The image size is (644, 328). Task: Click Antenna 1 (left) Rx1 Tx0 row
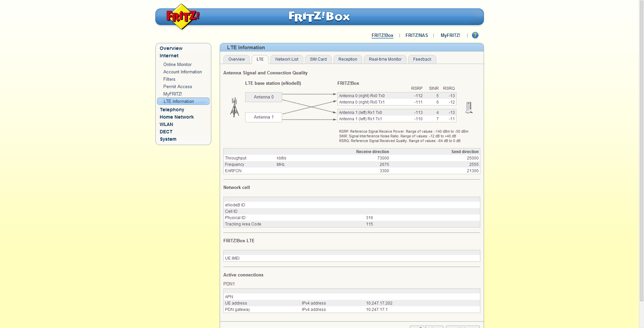click(397, 113)
